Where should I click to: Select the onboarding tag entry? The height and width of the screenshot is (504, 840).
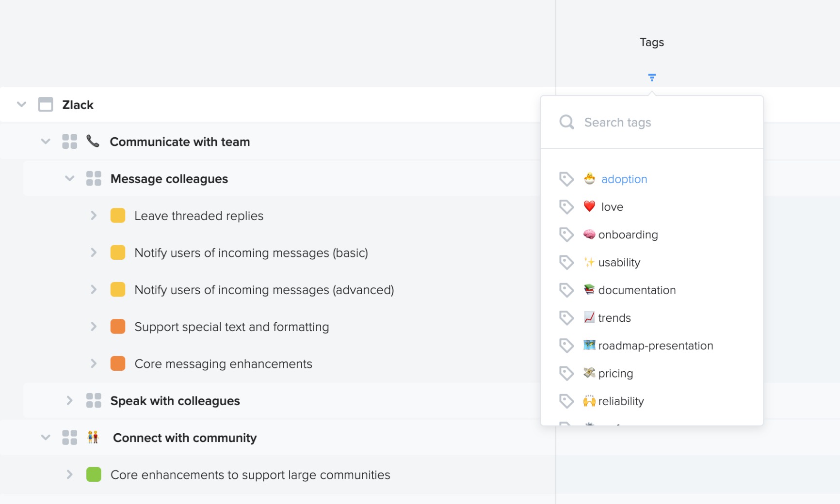[628, 235]
